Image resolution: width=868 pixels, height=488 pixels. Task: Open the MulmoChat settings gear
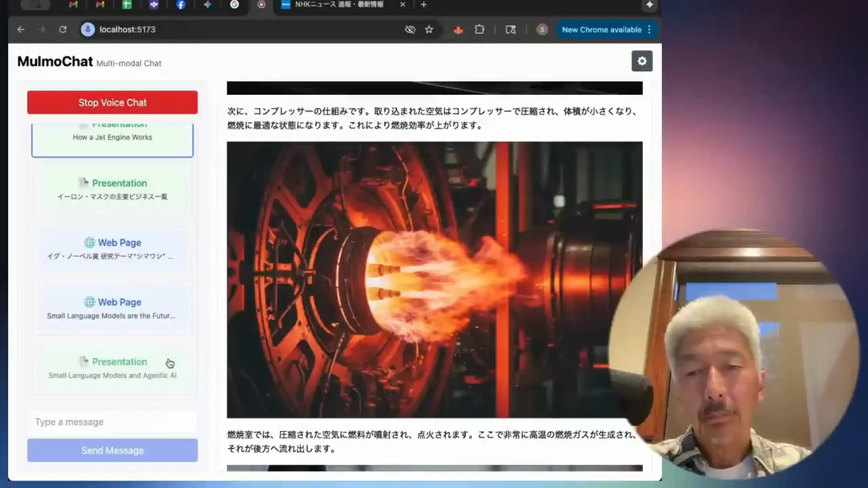tap(642, 61)
